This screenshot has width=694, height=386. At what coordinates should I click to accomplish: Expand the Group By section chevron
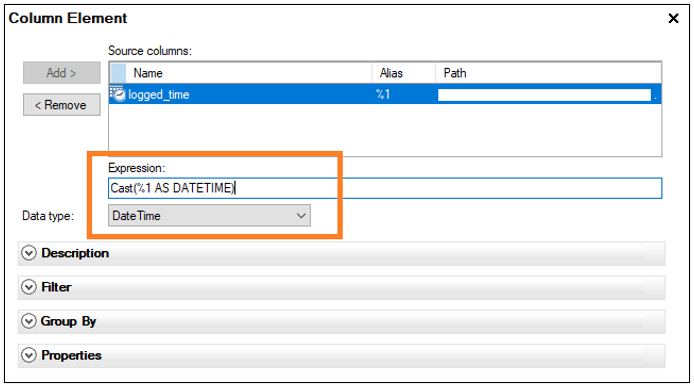coord(29,321)
